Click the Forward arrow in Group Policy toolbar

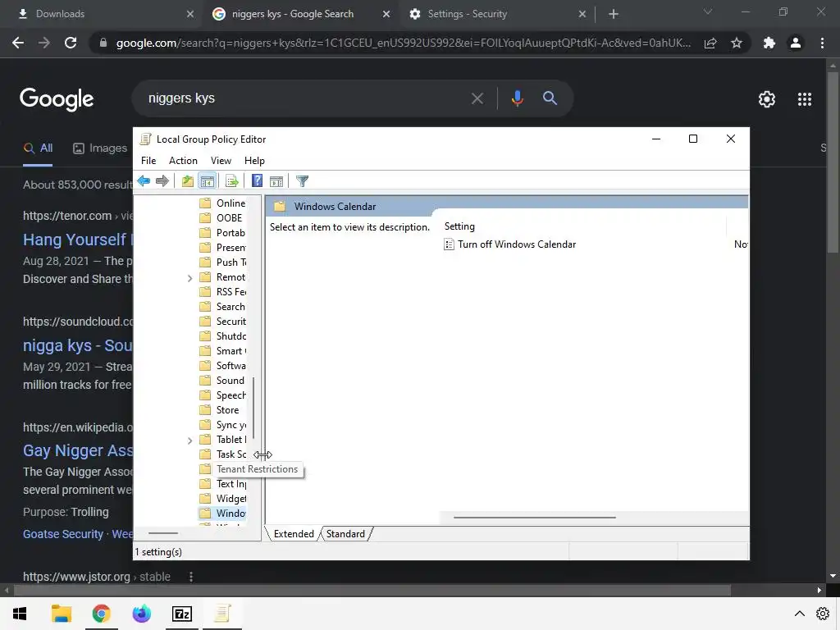(x=162, y=181)
